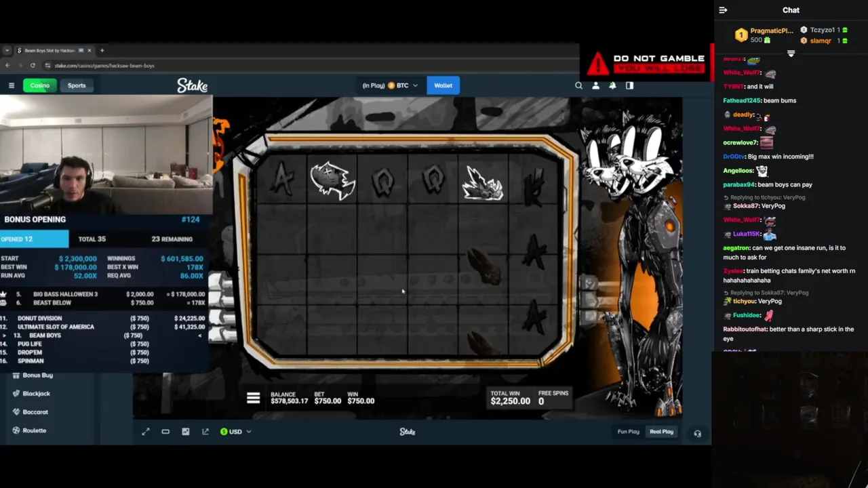Open the USD display currency dropdown
This screenshot has height=488, width=868.
click(235, 432)
